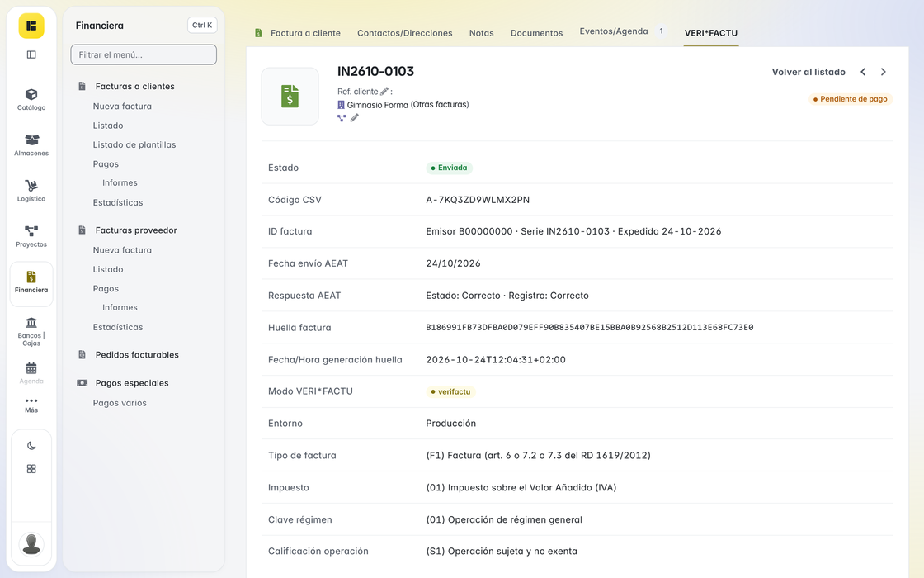
Task: Open the Almacenes module
Action: coord(31,145)
